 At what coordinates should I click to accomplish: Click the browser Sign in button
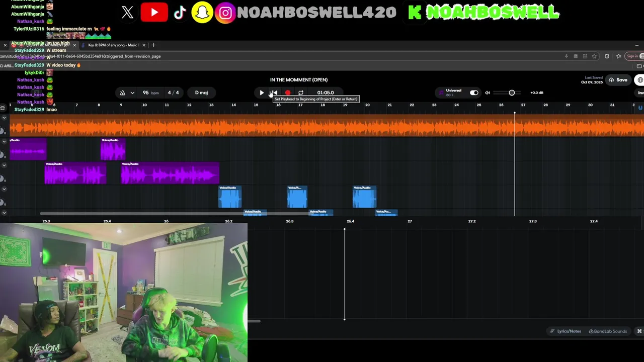(633, 56)
